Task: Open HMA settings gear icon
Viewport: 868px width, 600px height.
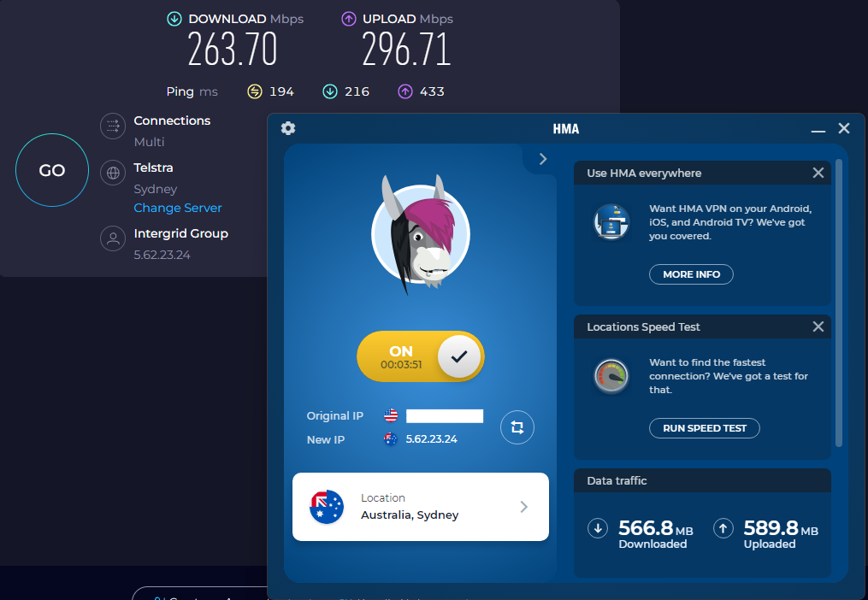Action: 288,128
